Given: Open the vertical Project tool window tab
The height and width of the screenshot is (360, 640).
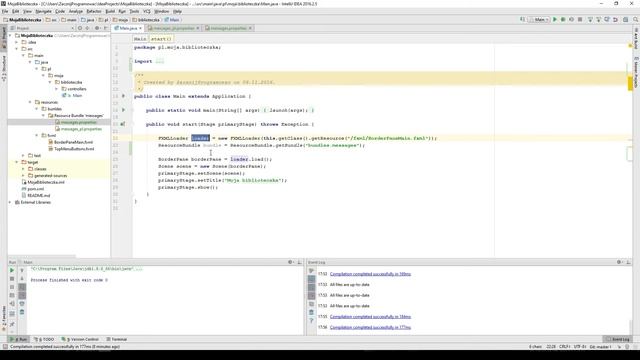Looking at the screenshot, I should pyautogui.click(x=4, y=38).
